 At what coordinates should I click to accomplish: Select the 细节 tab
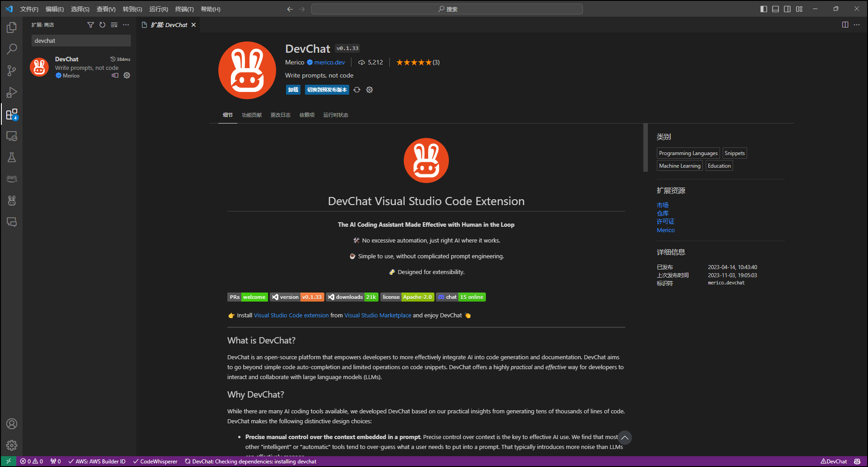228,115
